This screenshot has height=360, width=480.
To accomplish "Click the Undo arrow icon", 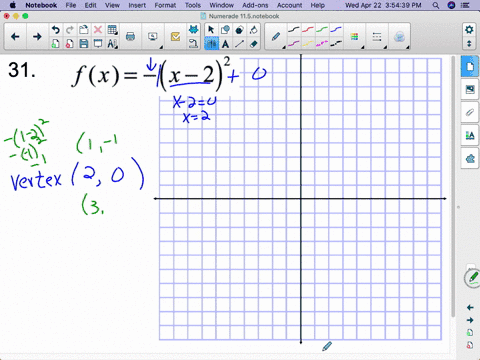I will point(55,30).
